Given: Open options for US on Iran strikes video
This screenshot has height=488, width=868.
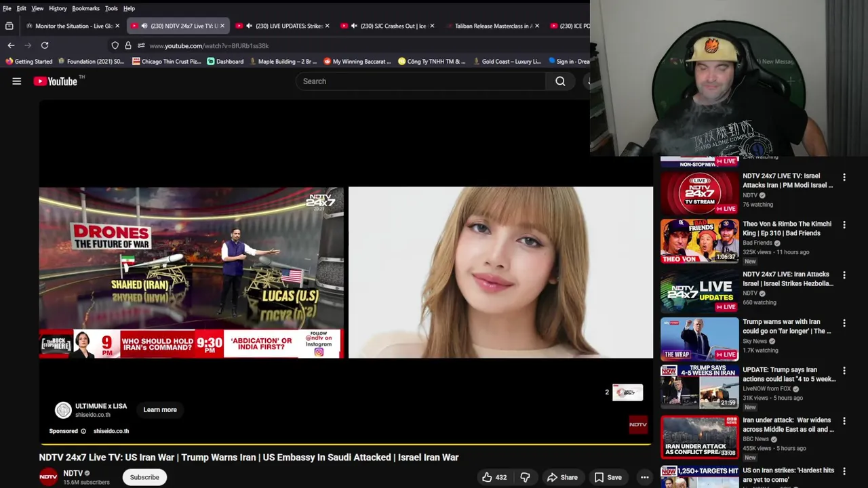Looking at the screenshot, I should pos(844,472).
